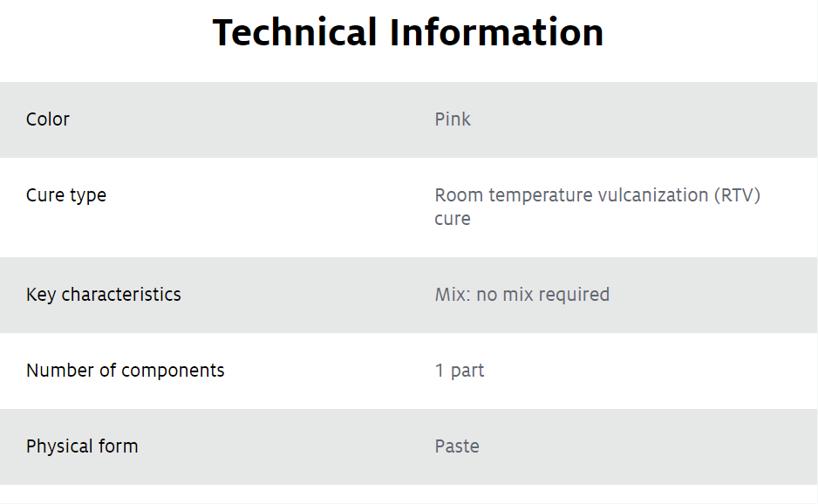Screen dimensions: 818x504
Task: Click the wrapped word cure on the second line
Action: 453,219
